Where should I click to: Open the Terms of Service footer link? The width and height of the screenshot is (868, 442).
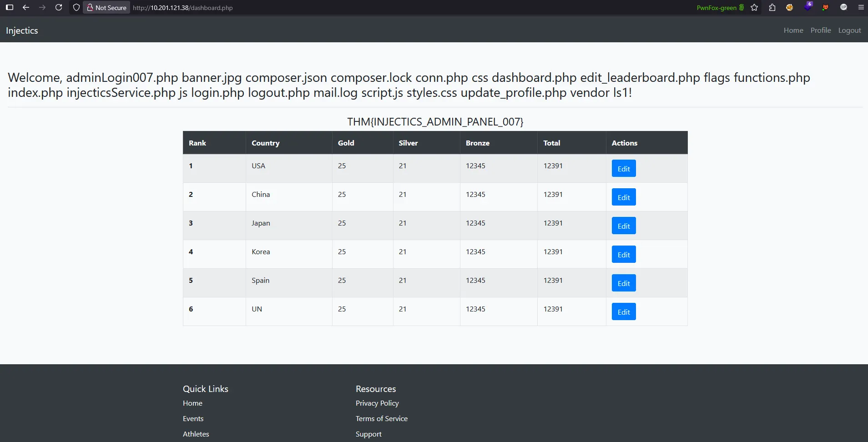(382, 418)
